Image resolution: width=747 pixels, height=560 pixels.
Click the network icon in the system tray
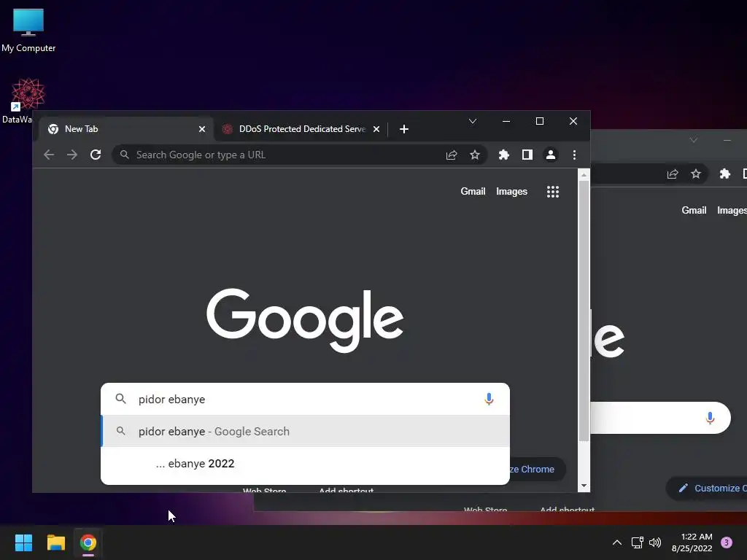coord(637,542)
